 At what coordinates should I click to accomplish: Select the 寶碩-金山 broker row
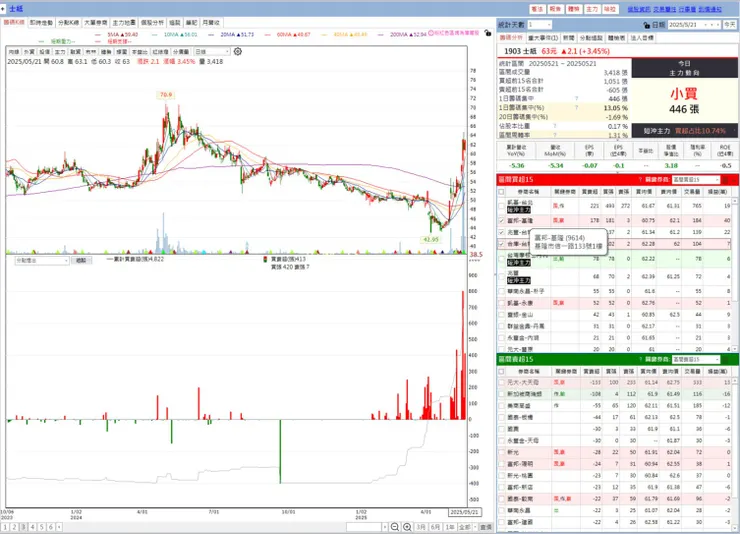coord(614,315)
